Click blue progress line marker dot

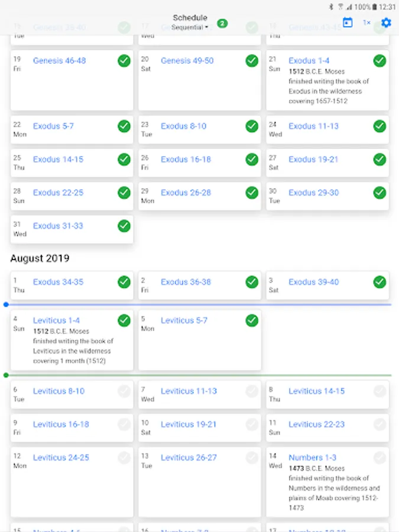point(6,304)
